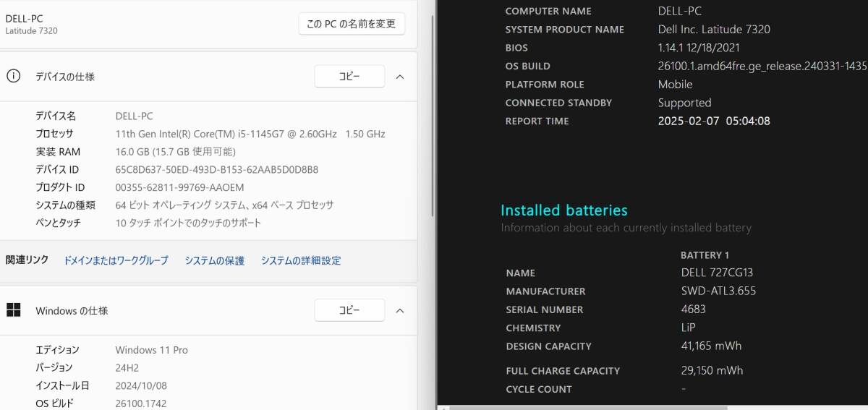
Task: Open the システムの詳細設定 link
Action: pos(301,260)
